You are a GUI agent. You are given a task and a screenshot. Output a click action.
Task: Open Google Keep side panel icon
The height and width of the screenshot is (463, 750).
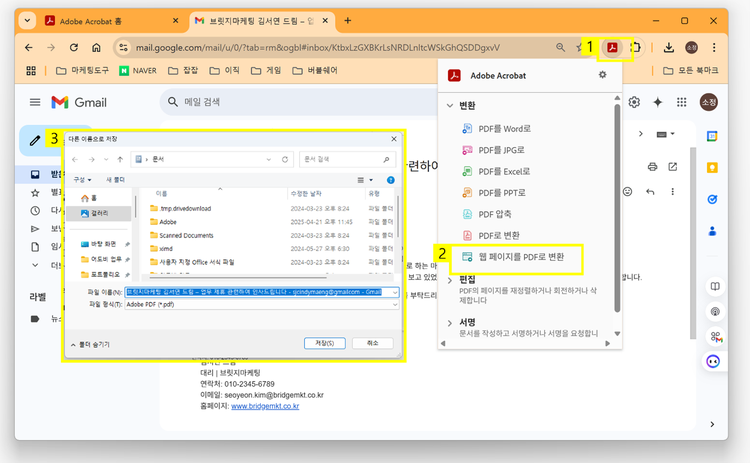click(712, 167)
